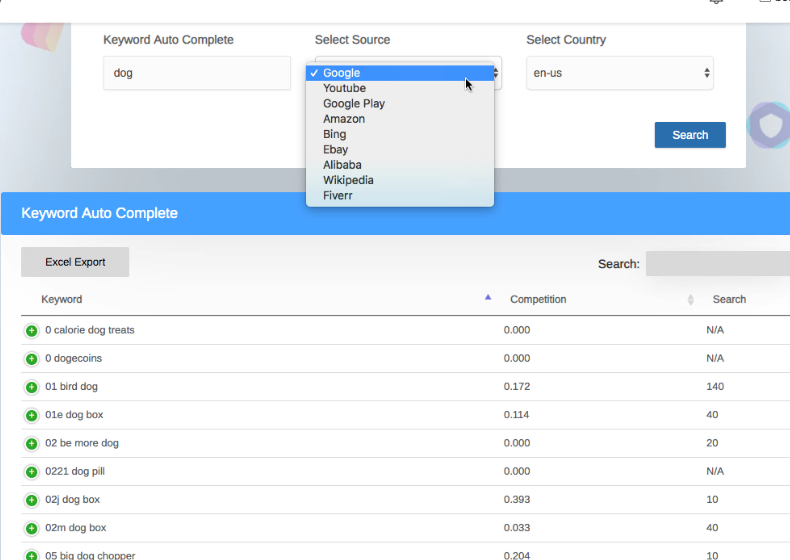Click competition value 0.204
The height and width of the screenshot is (560, 790).
[517, 555]
